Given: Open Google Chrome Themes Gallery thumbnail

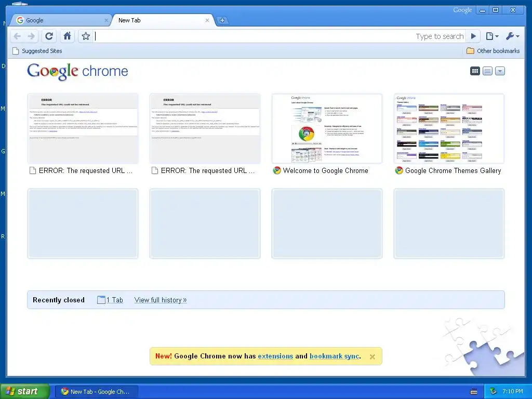Looking at the screenshot, I should click(x=449, y=129).
